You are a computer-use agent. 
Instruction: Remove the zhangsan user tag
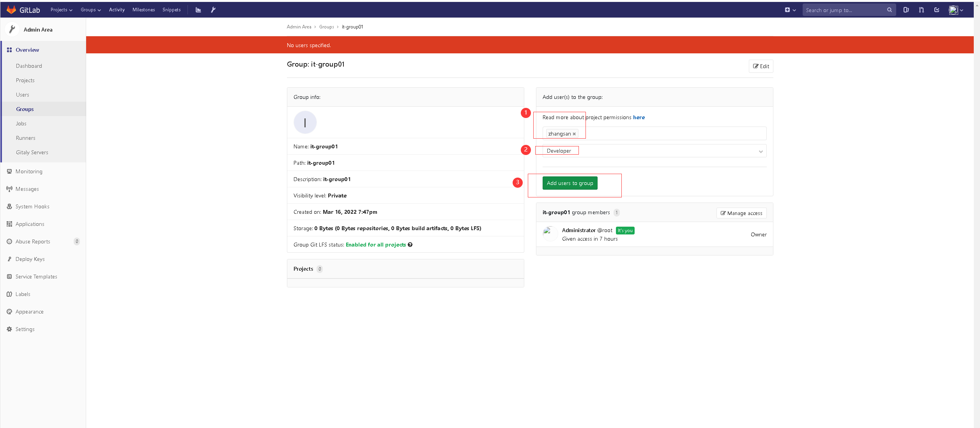coord(574,134)
